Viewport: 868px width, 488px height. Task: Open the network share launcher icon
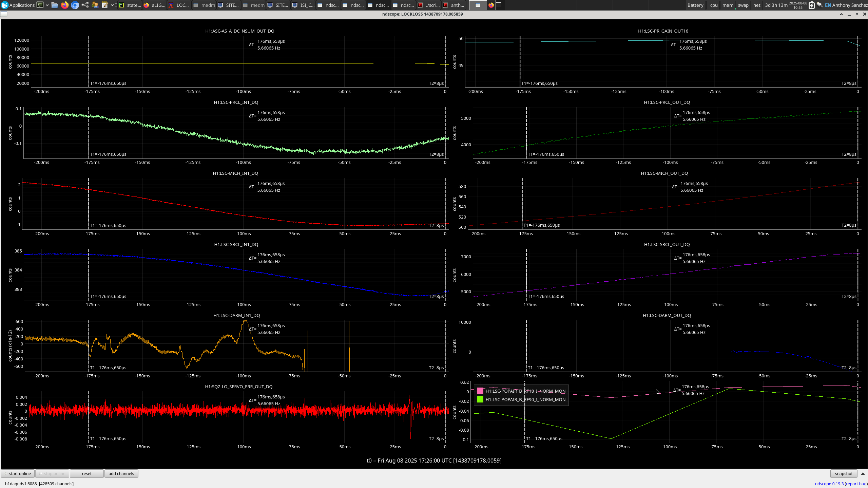85,5
